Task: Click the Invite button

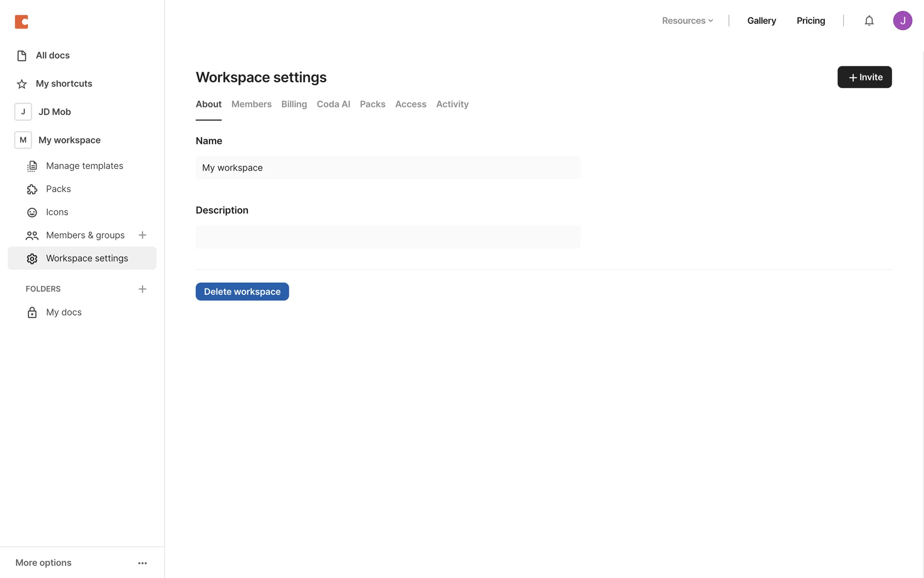Action: [864, 77]
